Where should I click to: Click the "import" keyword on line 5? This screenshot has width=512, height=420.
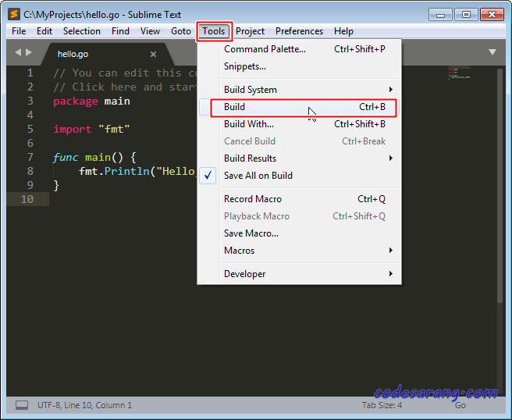click(72, 130)
